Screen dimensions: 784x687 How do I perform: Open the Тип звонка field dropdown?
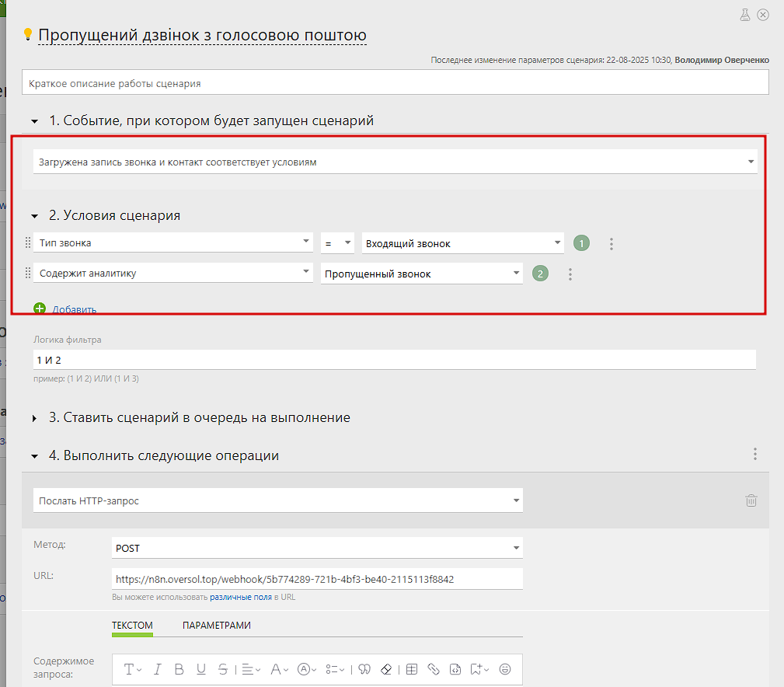pyautogui.click(x=173, y=243)
